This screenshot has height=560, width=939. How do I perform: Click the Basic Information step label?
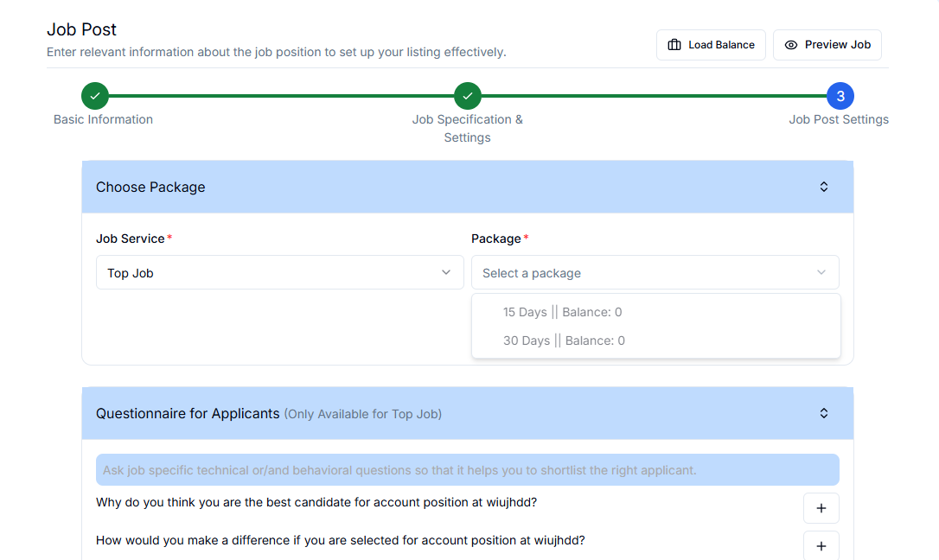[103, 119]
